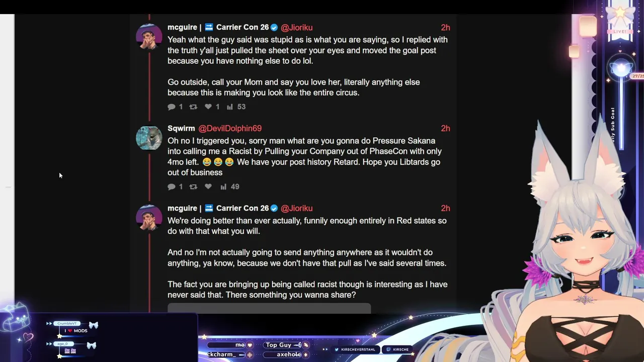Like mcguire's post with 53 views
This screenshot has width=644, height=362.
point(208,107)
